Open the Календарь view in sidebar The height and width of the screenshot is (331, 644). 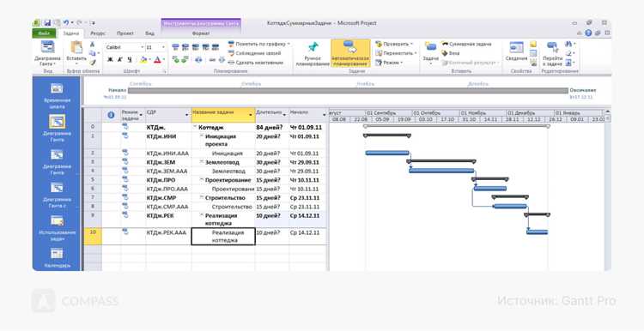[x=57, y=258]
